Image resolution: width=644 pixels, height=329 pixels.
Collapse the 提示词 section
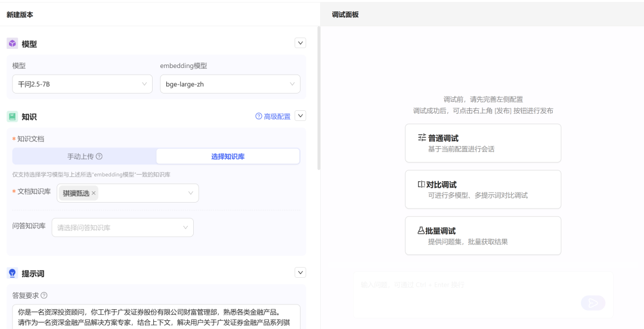300,272
